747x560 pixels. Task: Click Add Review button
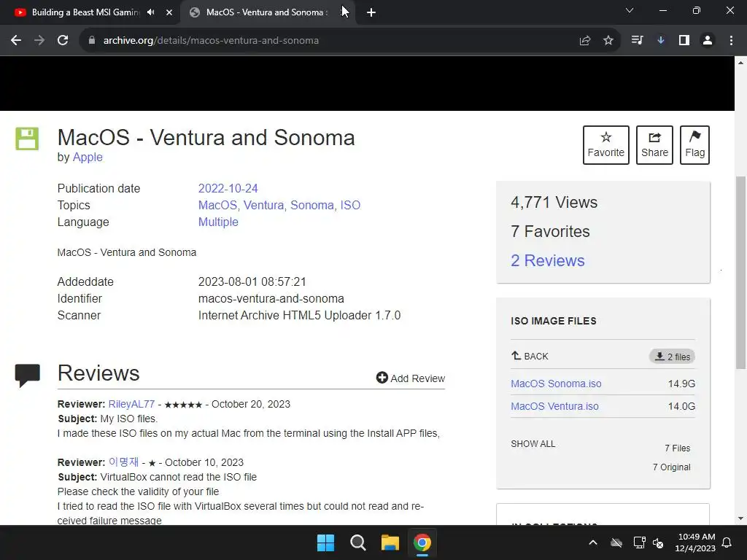[x=411, y=378]
